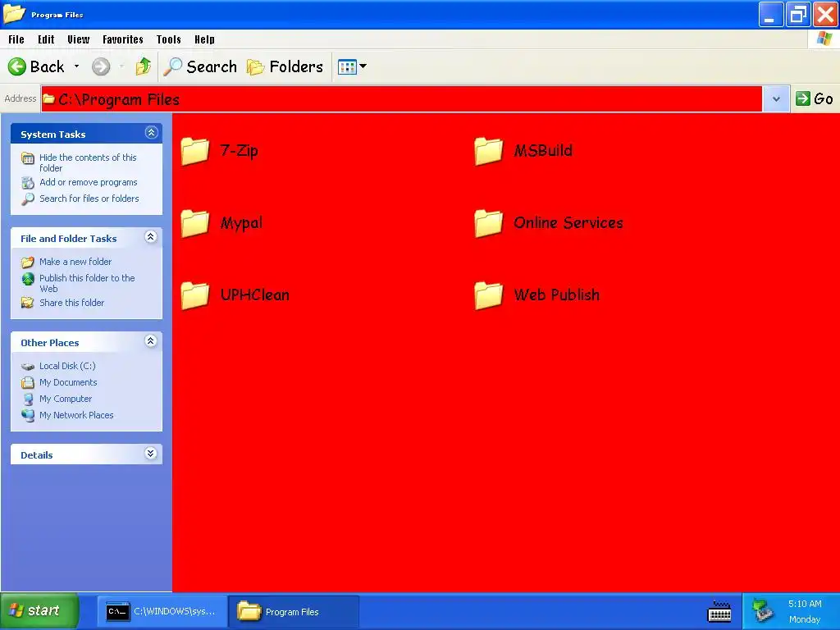Open My Computer link

coord(66,399)
